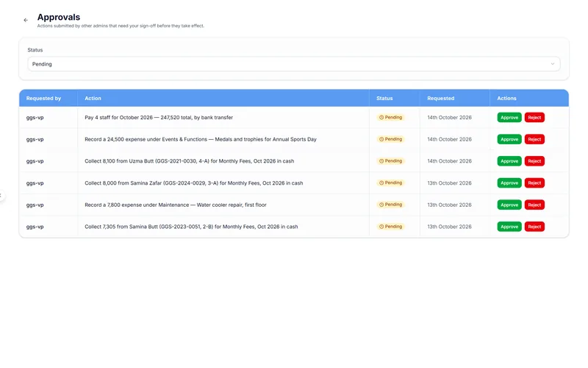Open the Status filter dropdown showing Pending

point(293,64)
